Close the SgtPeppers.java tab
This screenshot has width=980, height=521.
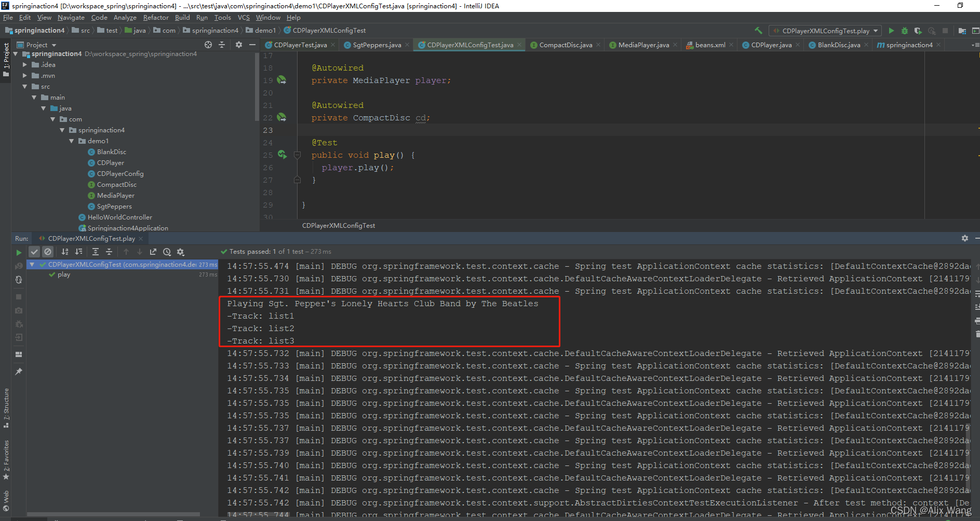coord(407,45)
